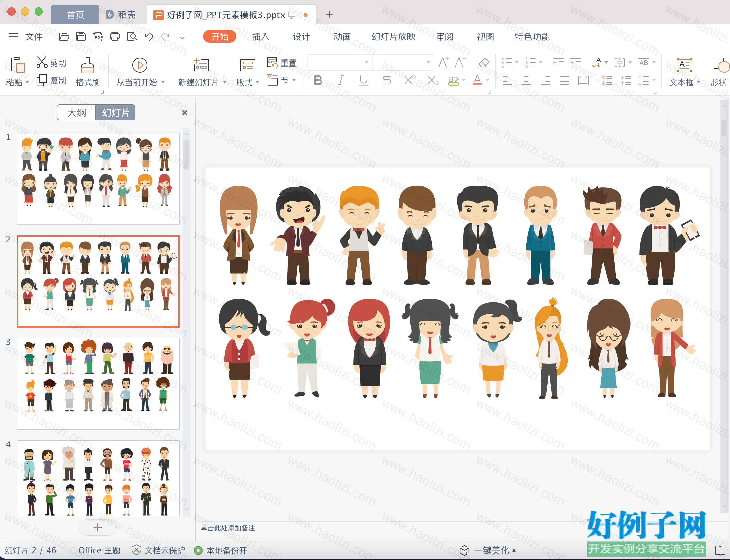Expand the paste options dropdown

point(27,82)
